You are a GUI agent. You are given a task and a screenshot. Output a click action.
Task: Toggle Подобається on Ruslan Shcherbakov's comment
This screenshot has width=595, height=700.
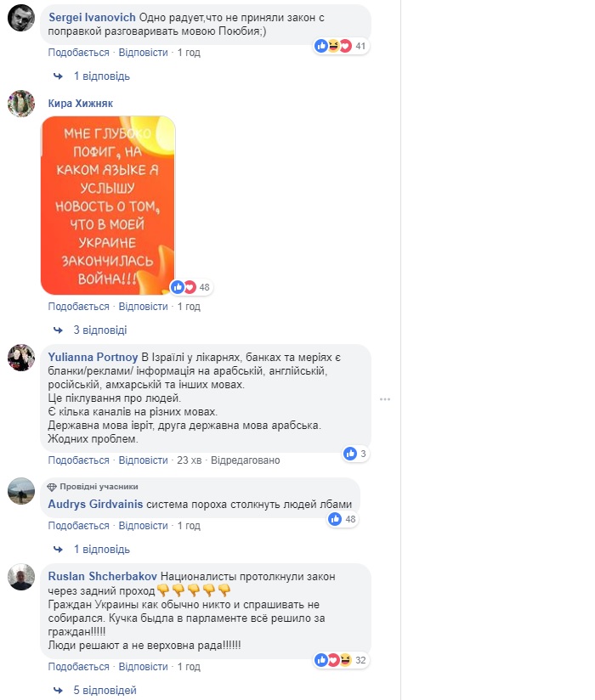(x=78, y=667)
